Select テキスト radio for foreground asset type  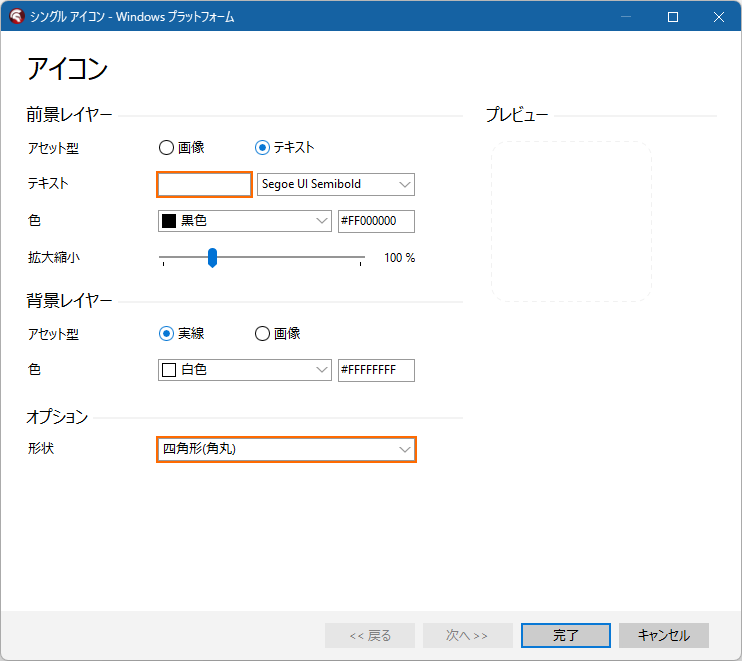[284, 148]
